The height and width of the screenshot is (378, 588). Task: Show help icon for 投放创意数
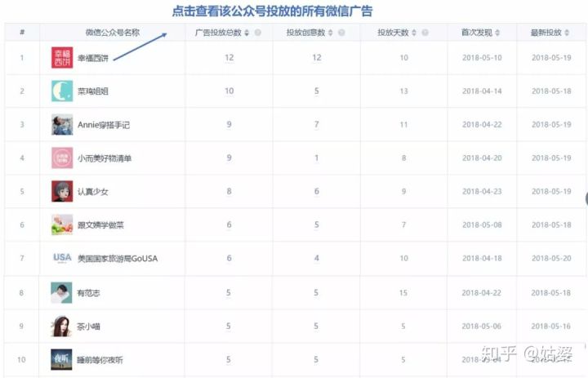coord(341,33)
